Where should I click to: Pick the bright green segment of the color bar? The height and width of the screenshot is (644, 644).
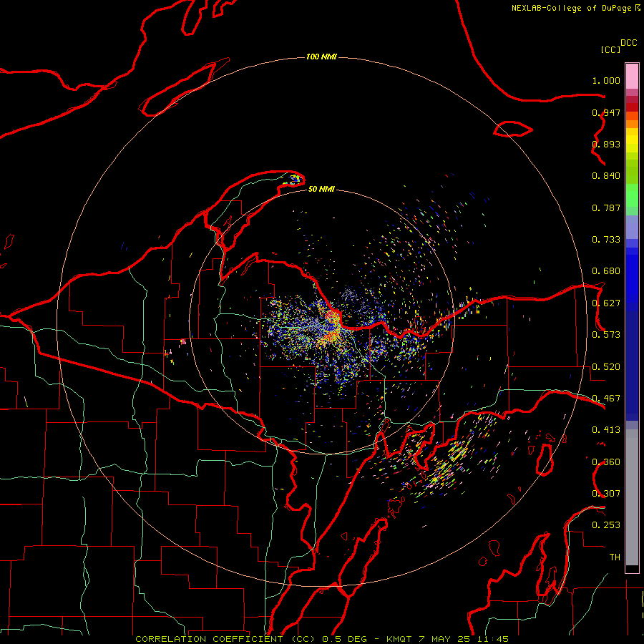click(632, 196)
